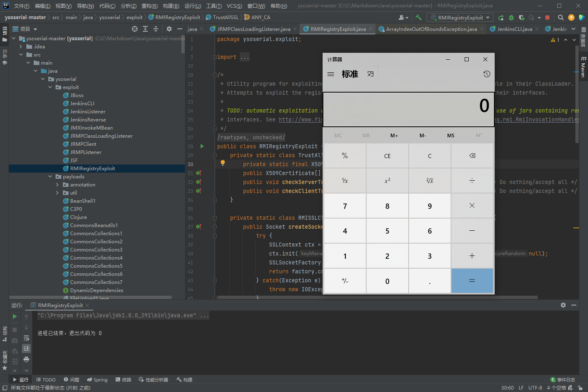Collapse all nodes in Project panel
The width and height of the screenshot is (588, 392).
tap(156, 29)
